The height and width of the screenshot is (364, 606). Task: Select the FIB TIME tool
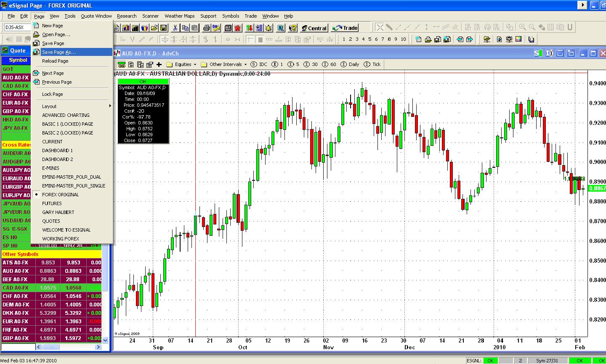click(497, 27)
